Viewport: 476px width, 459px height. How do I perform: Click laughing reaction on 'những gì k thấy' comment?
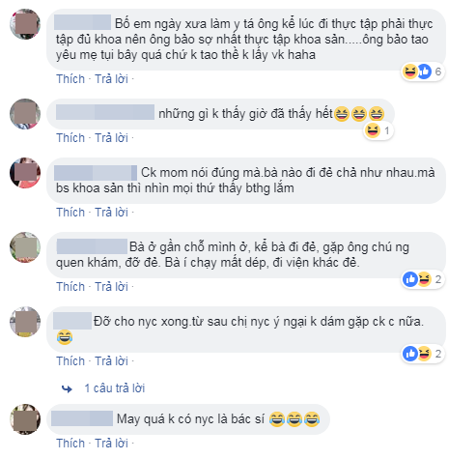tap(373, 130)
